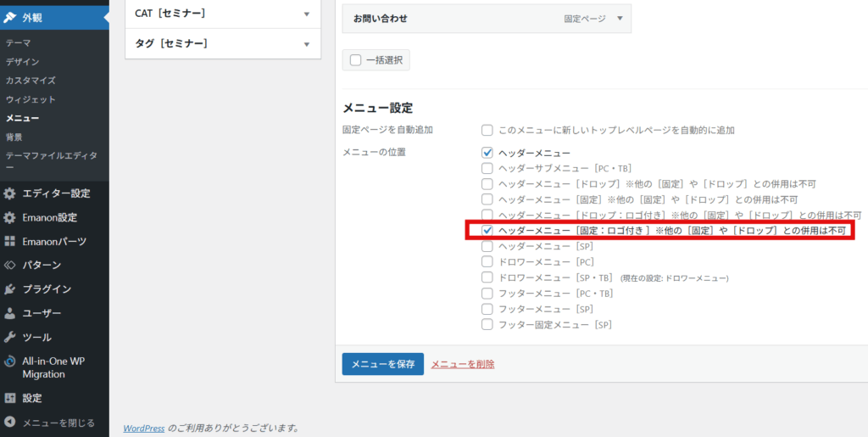Open the カスタマイズ submenu item
Screen dimensions: 868x437
coord(31,81)
